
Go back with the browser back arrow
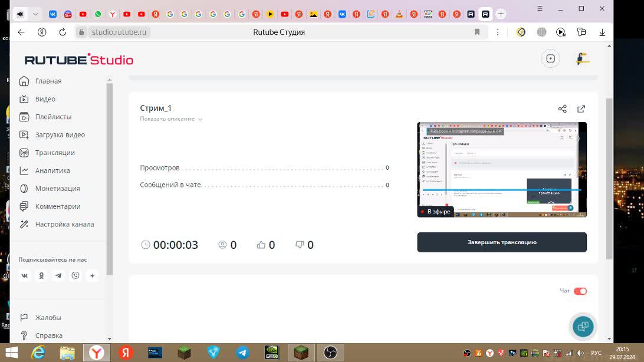(21, 32)
